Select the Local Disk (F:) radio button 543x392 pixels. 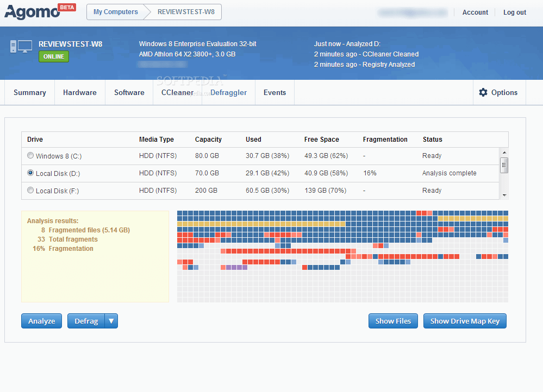pos(30,190)
